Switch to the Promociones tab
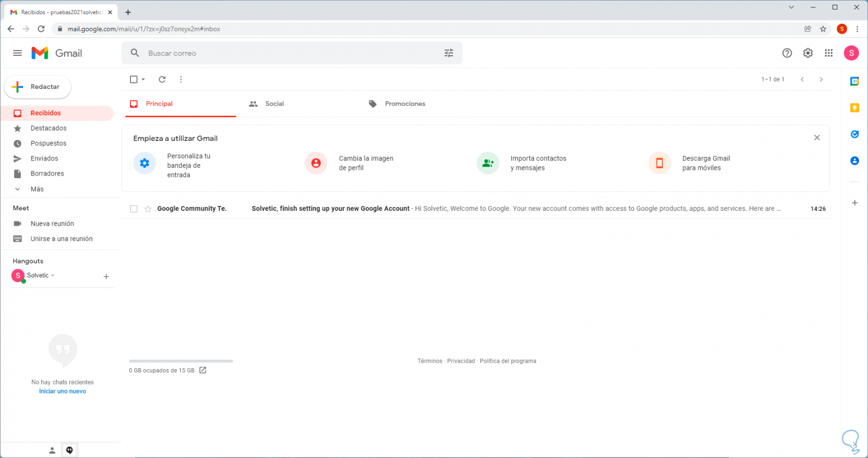The height and width of the screenshot is (458, 868). click(x=405, y=104)
